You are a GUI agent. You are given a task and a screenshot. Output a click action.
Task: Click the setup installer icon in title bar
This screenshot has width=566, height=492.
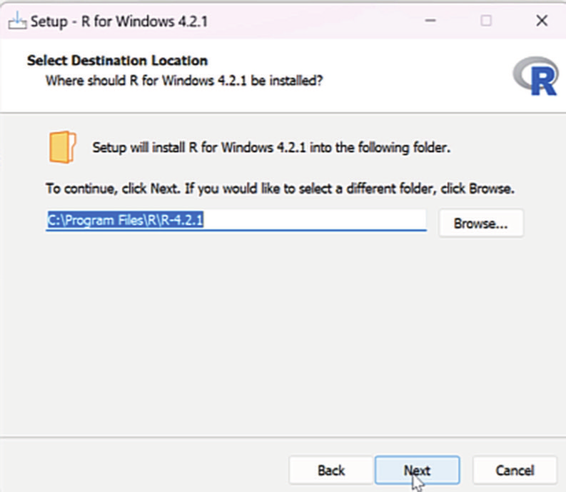pyautogui.click(x=17, y=21)
